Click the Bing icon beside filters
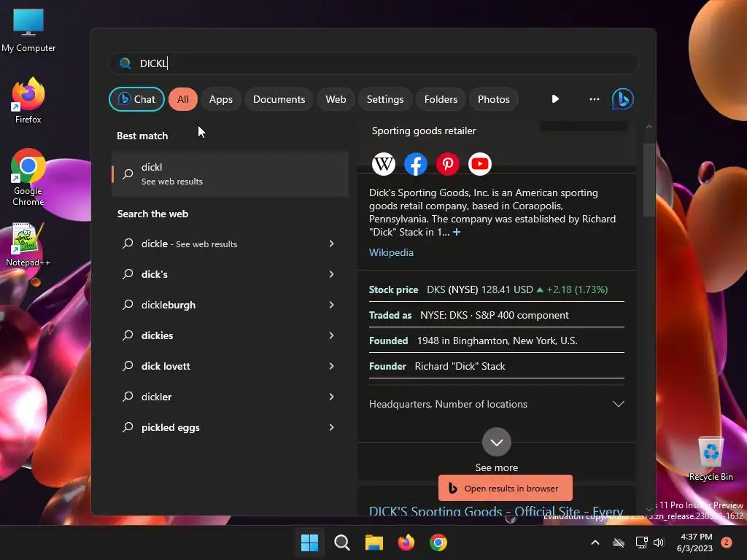 pos(623,99)
